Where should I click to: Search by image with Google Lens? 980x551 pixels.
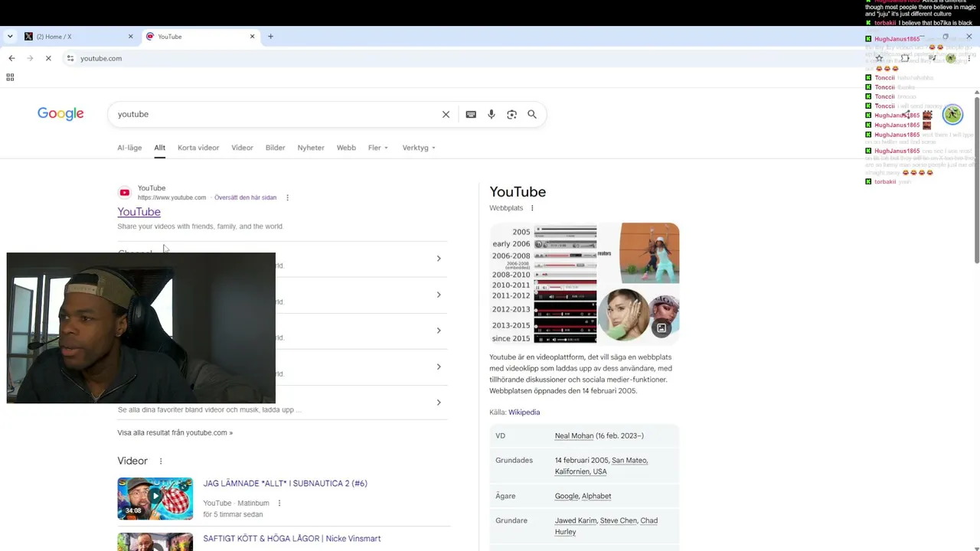coord(511,114)
